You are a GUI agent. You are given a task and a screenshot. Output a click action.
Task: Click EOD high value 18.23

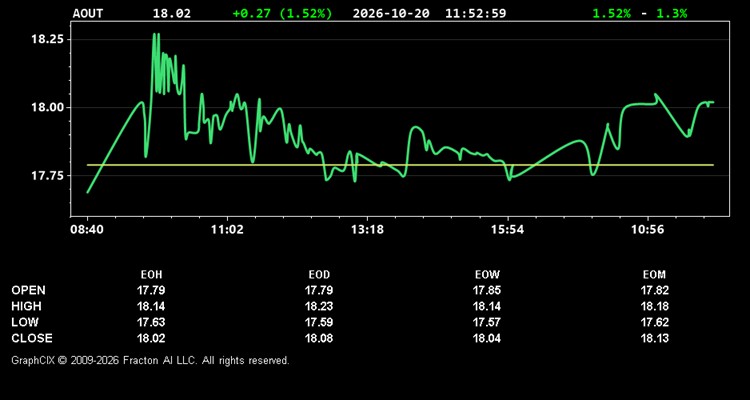[319, 306]
